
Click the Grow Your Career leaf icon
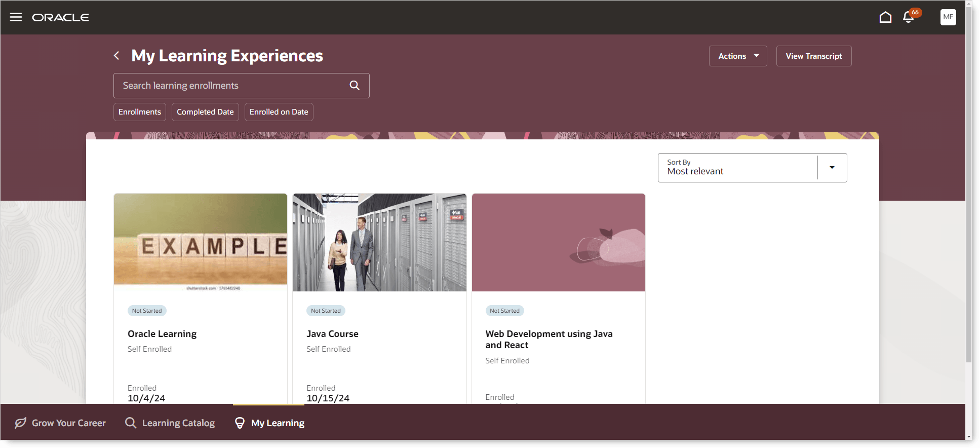(x=20, y=423)
